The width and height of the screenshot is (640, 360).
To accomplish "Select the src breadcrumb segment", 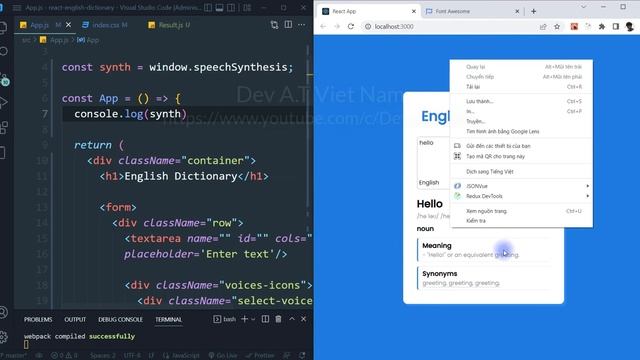I will tap(26, 40).
